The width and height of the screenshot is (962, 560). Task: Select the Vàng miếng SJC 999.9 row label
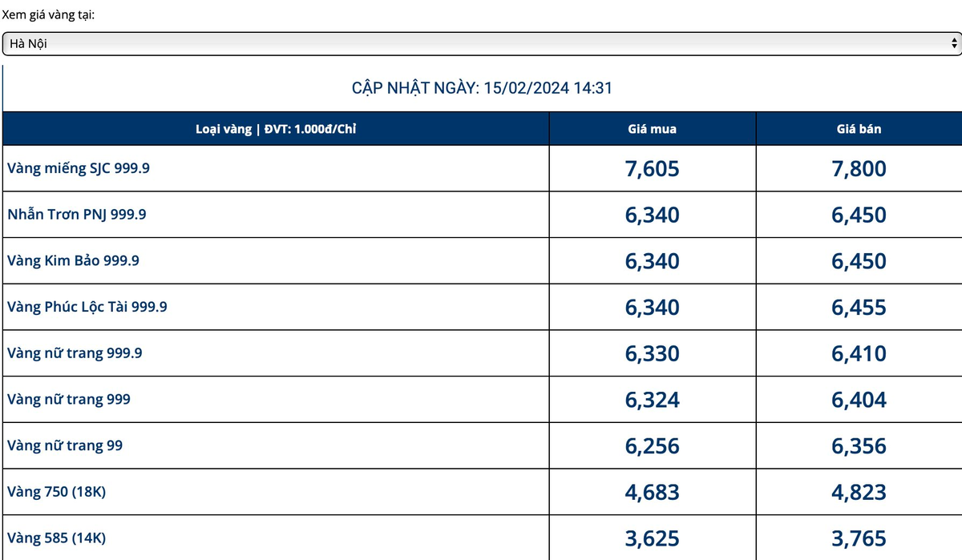[x=78, y=168]
